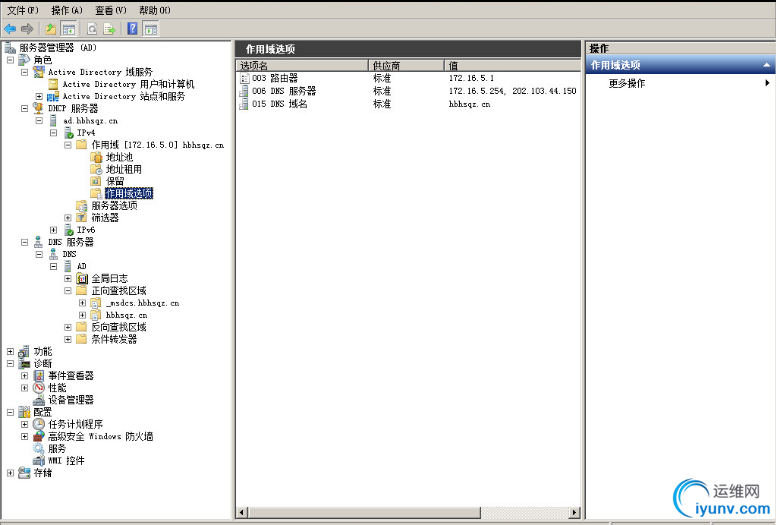
Task: Click the 015 DNS 域名 option icon
Action: (x=244, y=104)
